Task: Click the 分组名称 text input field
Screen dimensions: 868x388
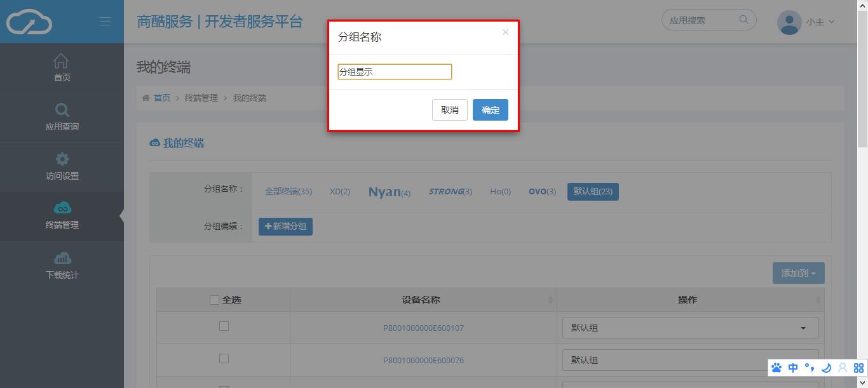Action: pyautogui.click(x=395, y=72)
